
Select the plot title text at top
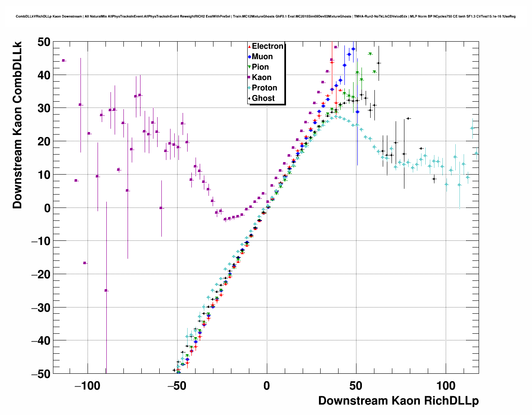(x=266, y=17)
